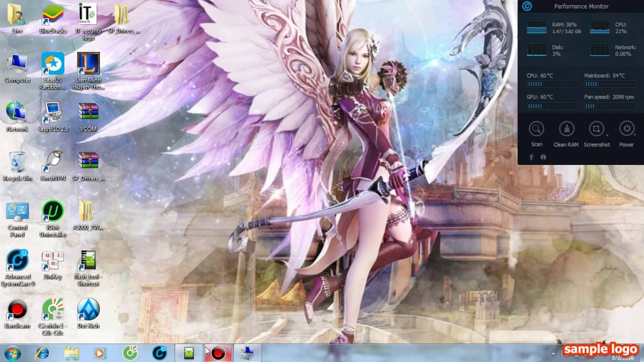Select the Advanced SystemCare 9 shortcut
This screenshot has height=362, width=644.
click(17, 268)
